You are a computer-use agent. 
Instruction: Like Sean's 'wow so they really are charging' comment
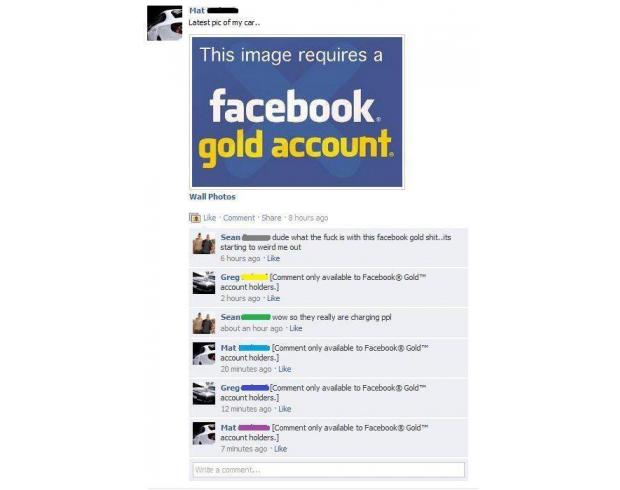coord(296,329)
